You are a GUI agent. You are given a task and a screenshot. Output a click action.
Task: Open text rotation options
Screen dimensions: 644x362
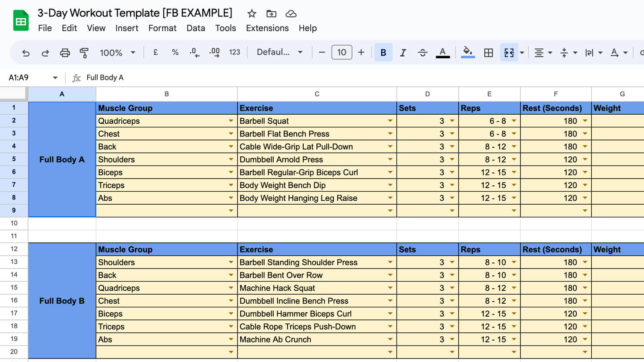619,53
